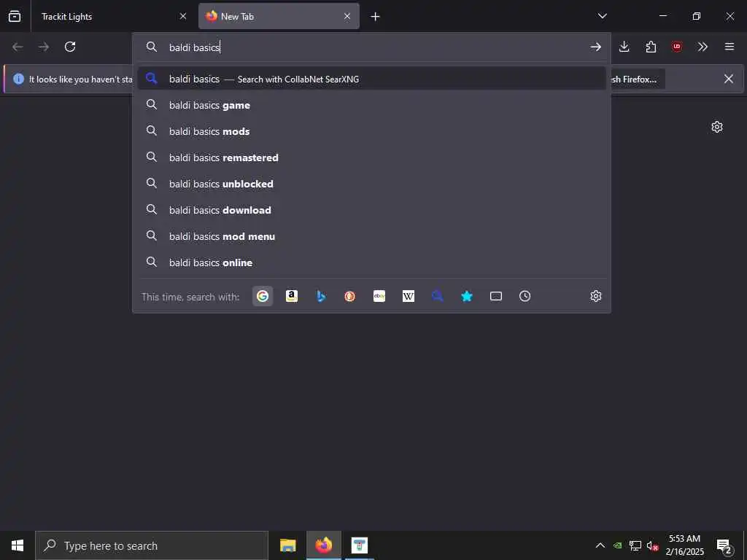Select Search with CollabNet SearXNG suggestion

tap(371, 79)
